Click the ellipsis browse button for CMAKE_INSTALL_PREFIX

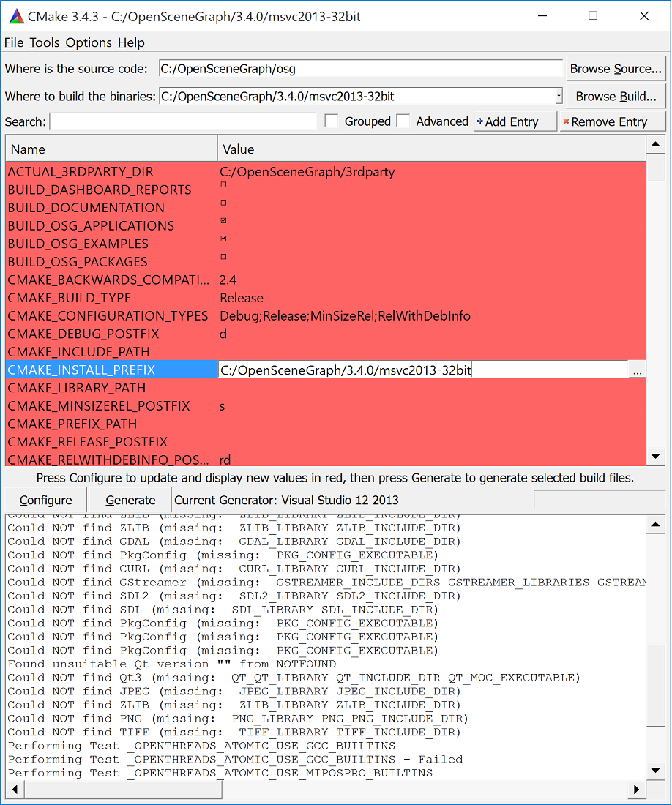pos(637,370)
